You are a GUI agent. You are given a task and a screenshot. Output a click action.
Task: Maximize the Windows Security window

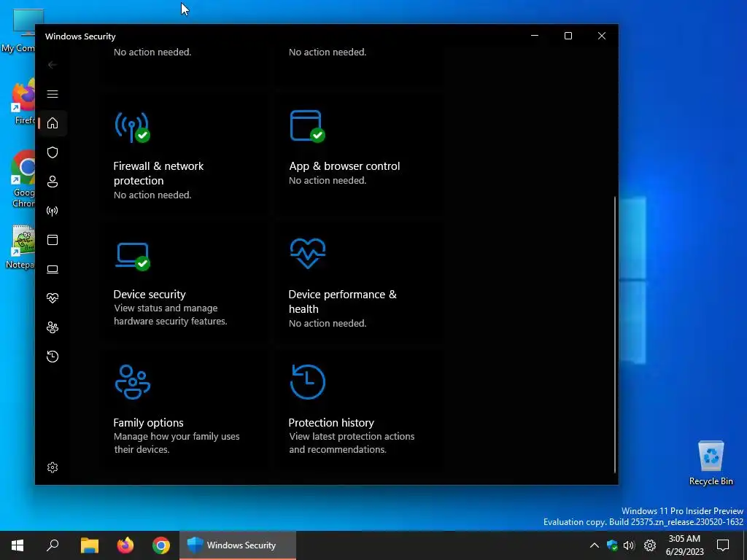568,36
